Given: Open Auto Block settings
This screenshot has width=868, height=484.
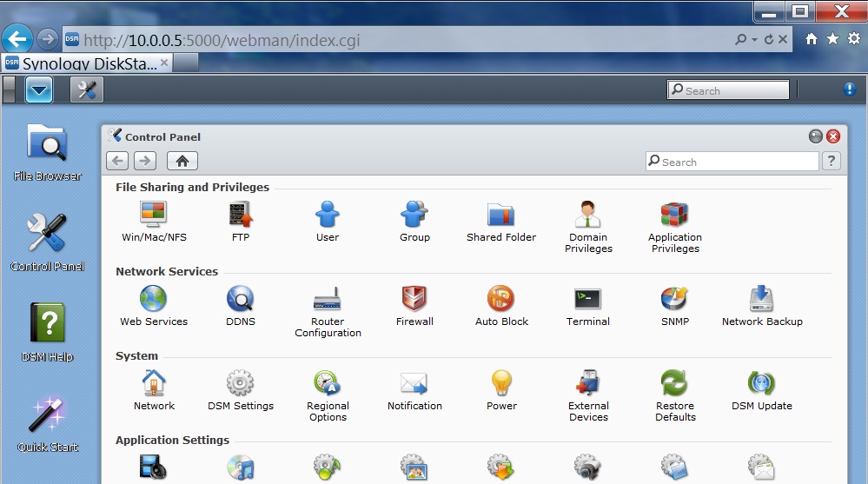Looking at the screenshot, I should tap(501, 305).
